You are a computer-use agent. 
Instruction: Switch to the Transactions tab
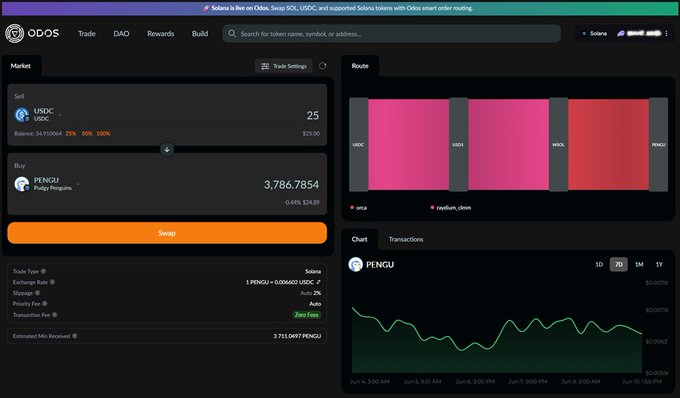pos(406,239)
